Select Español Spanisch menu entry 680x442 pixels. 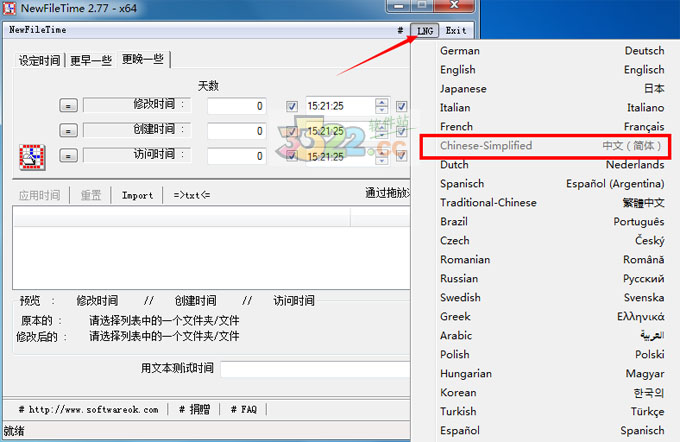click(x=552, y=430)
